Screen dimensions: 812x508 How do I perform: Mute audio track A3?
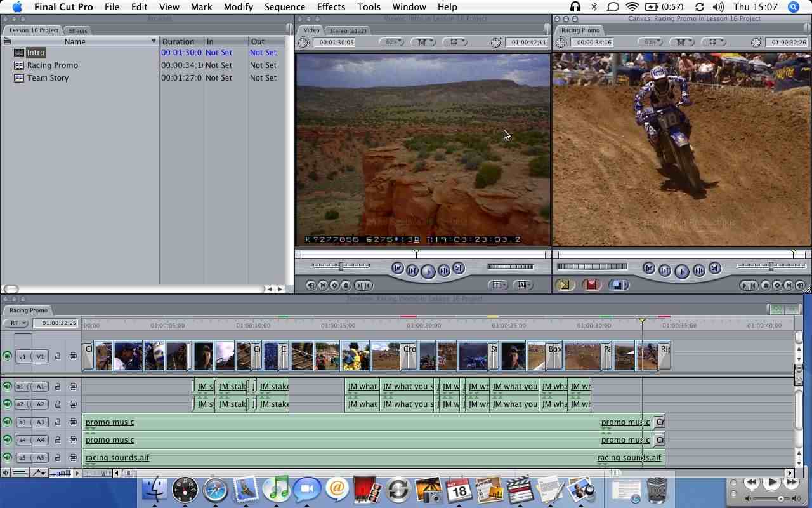tap(7, 422)
